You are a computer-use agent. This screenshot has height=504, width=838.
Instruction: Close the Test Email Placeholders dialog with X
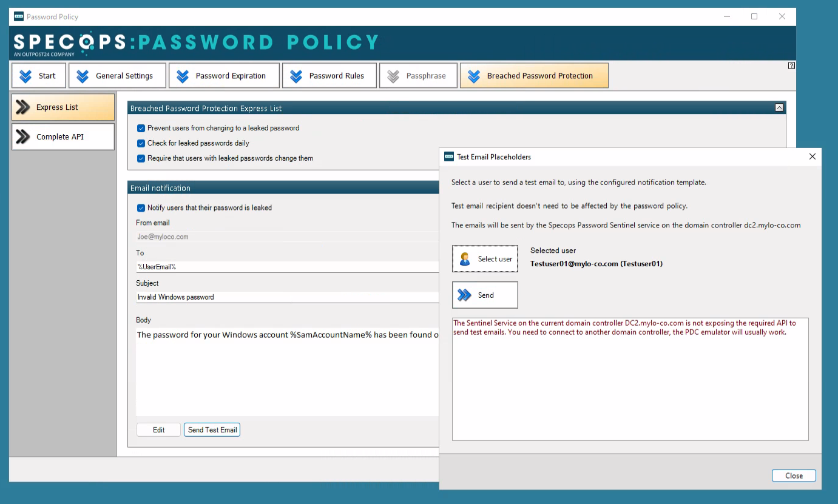tap(813, 156)
